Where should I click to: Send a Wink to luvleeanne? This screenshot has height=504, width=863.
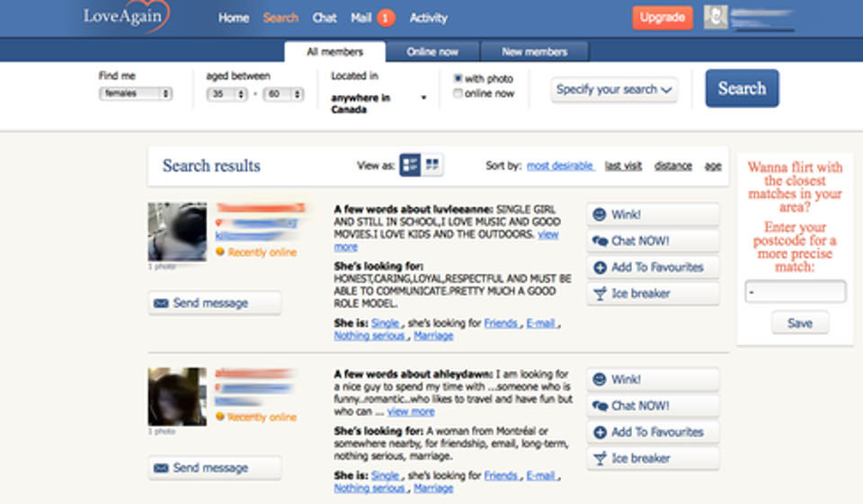point(653,215)
